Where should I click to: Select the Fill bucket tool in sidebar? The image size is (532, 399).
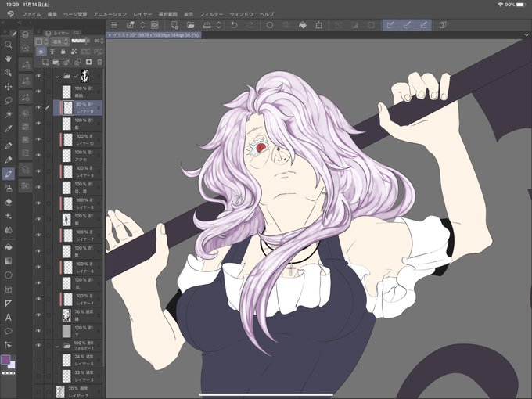pos(8,247)
